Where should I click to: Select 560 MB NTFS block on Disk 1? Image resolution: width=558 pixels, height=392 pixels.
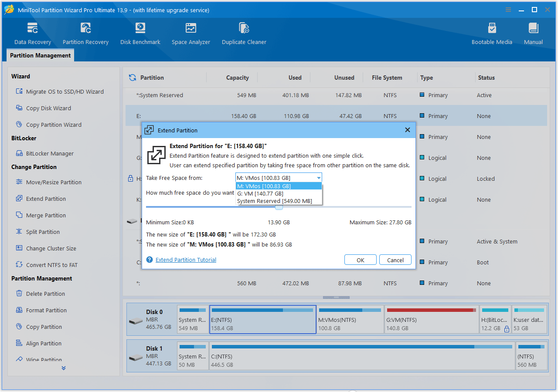tap(531, 356)
